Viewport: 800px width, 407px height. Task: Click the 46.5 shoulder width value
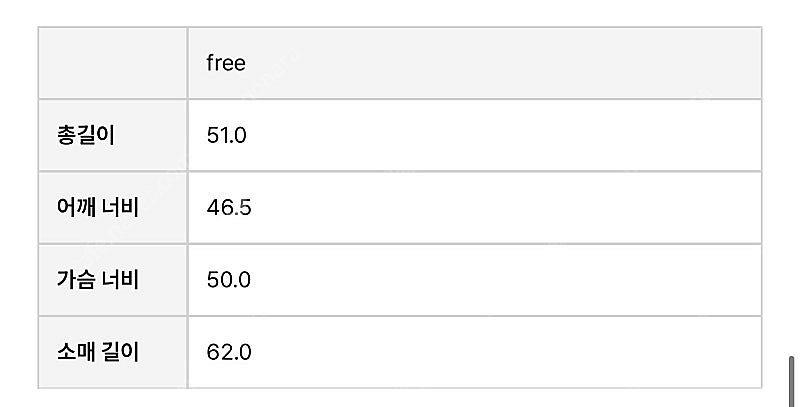point(228,207)
